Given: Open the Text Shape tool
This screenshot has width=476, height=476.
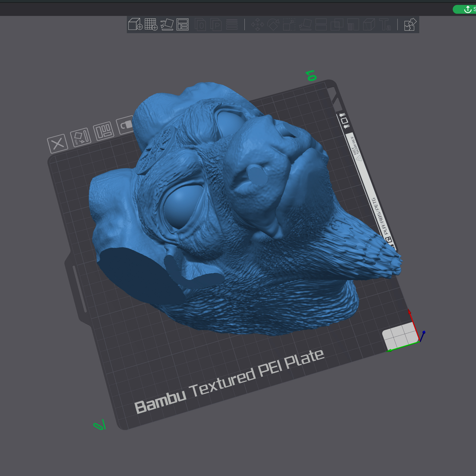Looking at the screenshot, I should pos(385,24).
